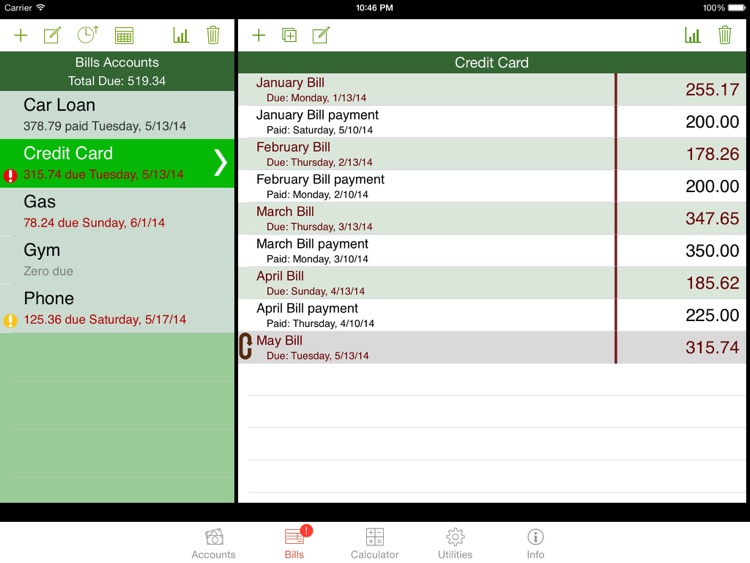The height and width of the screenshot is (563, 750).
Task: Select the Gas account
Action: [117, 211]
